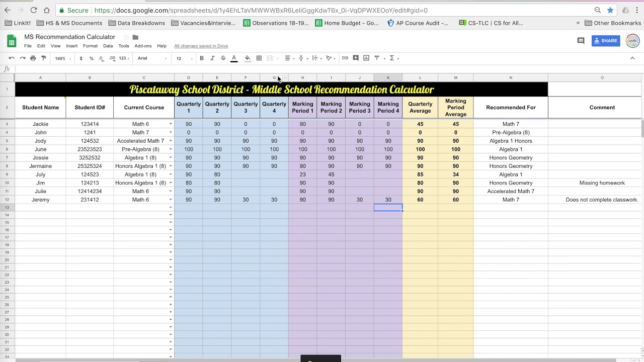
Task: Open the Tools menu
Action: coord(124,46)
